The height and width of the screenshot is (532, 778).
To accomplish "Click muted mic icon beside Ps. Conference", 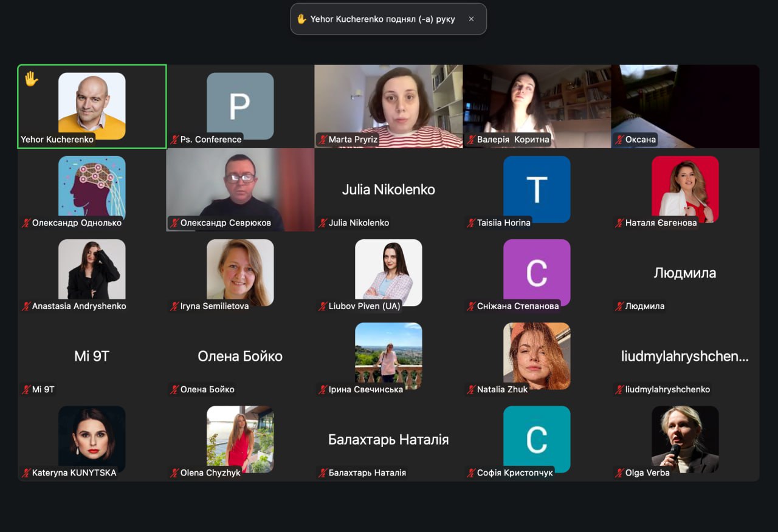I will (x=174, y=140).
